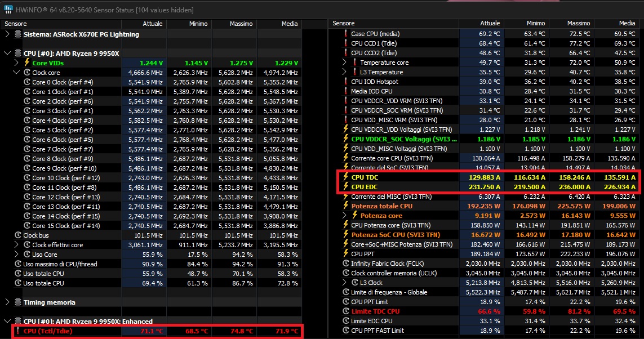Image resolution: width=644 pixels, height=339 pixels.
Task: Click thermometer icon of CPU CCD1 (Tdie)
Action: click(346, 43)
